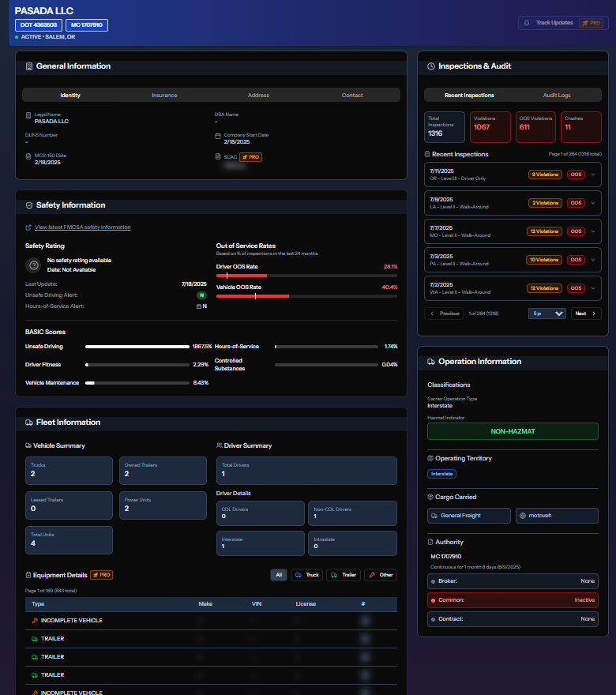Select the All equipment filter
This screenshot has width=616, height=695.
[x=279, y=575]
